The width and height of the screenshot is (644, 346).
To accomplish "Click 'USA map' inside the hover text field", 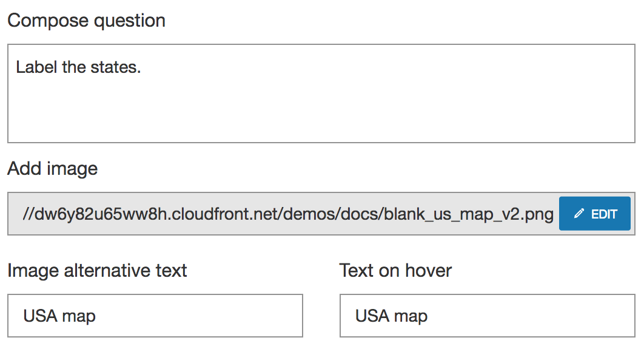I will [x=391, y=316].
